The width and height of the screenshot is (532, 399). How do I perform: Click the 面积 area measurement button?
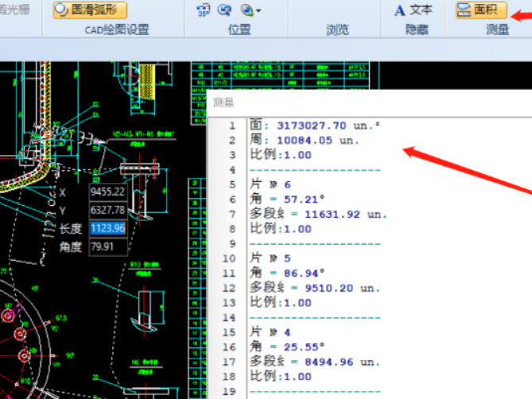click(x=481, y=10)
